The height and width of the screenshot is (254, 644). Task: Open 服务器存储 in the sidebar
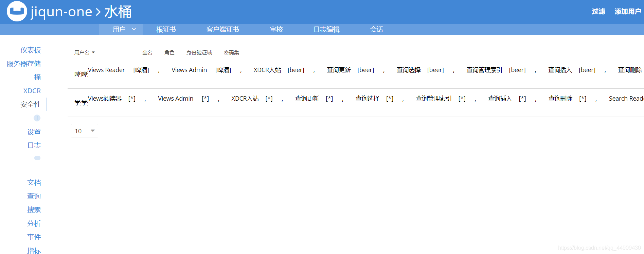tap(24, 64)
